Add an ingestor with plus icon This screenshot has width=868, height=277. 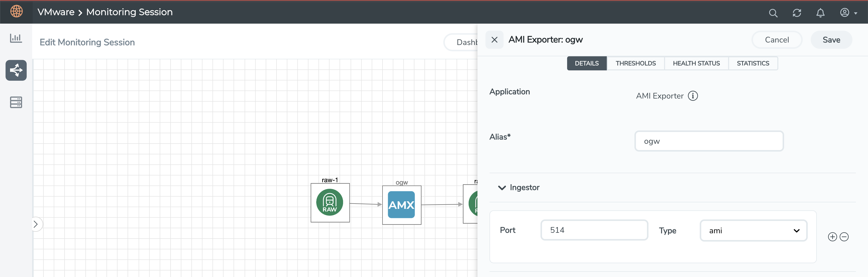coord(832,237)
